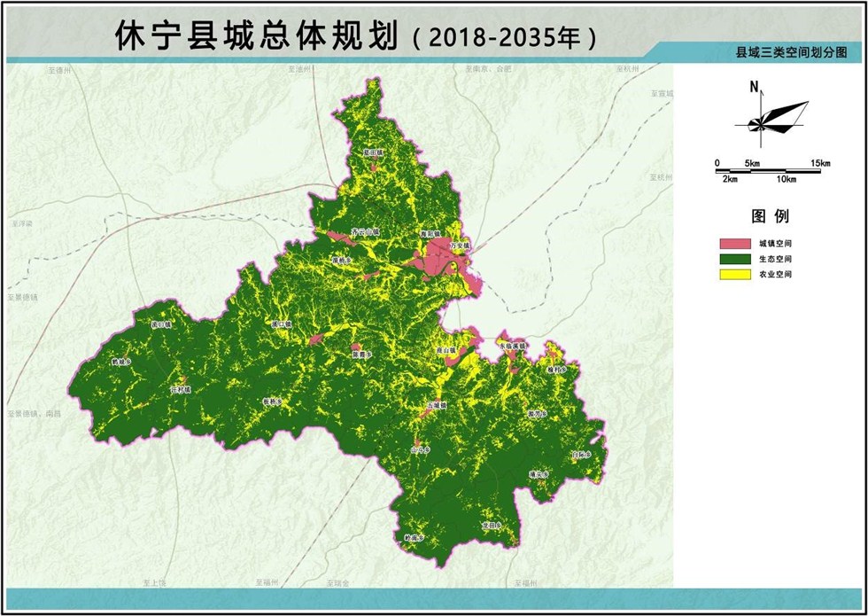Click the 陈霞乡 township label
This screenshot has height=616, width=868.
(x=362, y=354)
